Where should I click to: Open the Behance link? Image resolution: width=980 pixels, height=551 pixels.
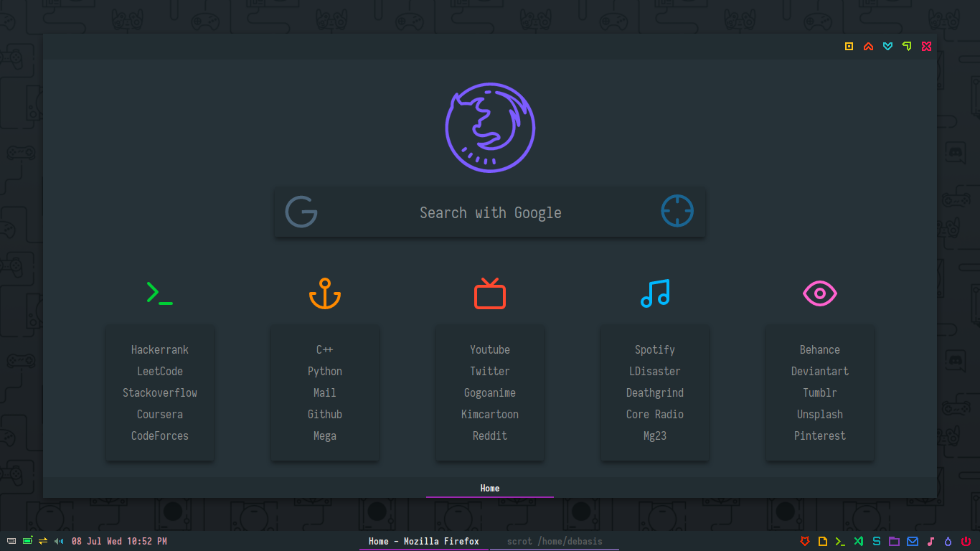click(820, 349)
